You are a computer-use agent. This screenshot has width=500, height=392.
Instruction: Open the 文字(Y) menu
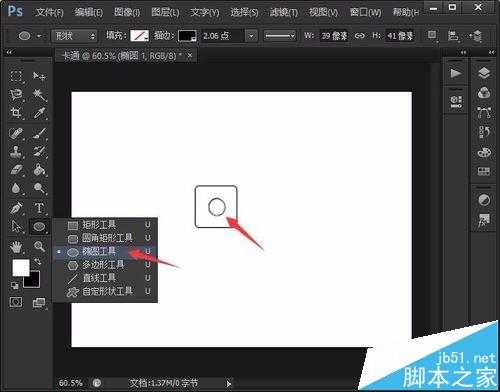205,13
